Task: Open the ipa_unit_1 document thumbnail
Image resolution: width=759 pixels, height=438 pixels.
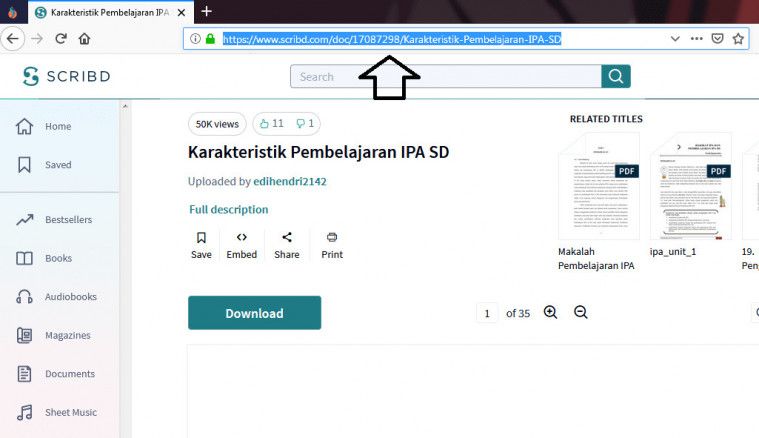Action: pos(691,186)
